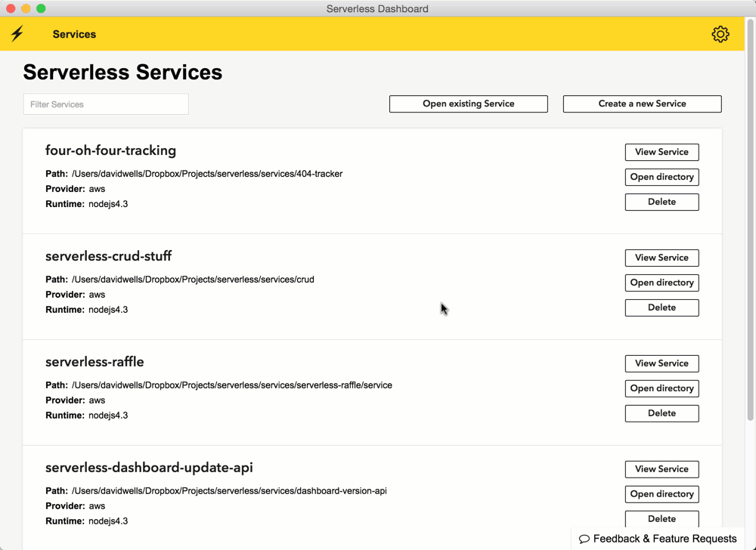Image resolution: width=756 pixels, height=550 pixels.
Task: Open settings via the gear icon
Action: (720, 34)
